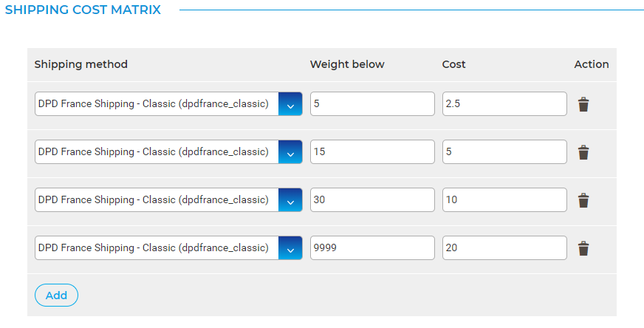The height and width of the screenshot is (328, 644).
Task: Focus the cost field showing 20
Action: click(504, 248)
